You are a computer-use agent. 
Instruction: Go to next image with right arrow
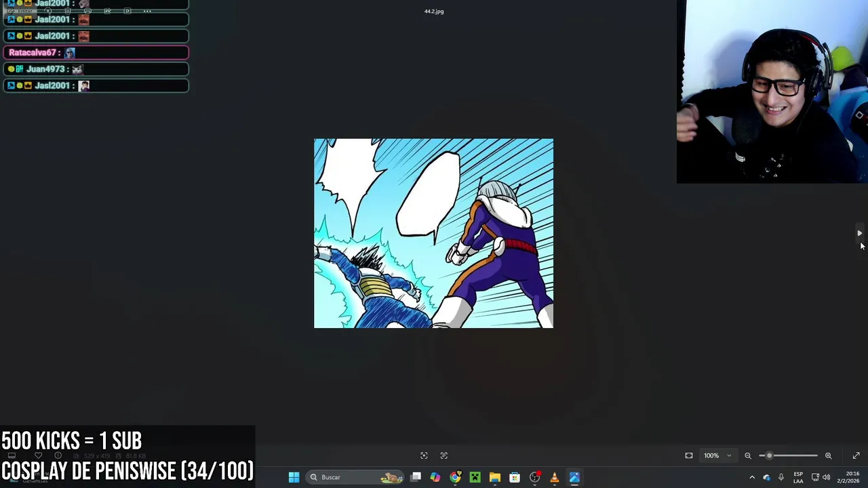click(859, 233)
